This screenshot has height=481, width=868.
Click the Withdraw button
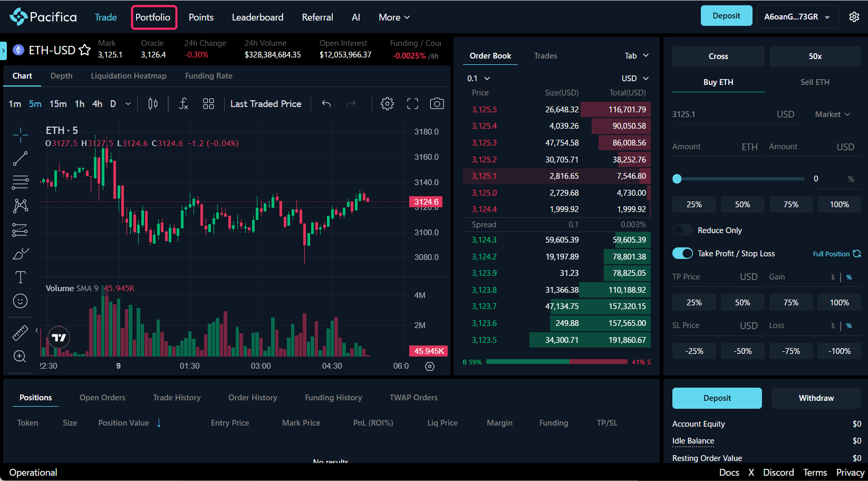pos(816,398)
